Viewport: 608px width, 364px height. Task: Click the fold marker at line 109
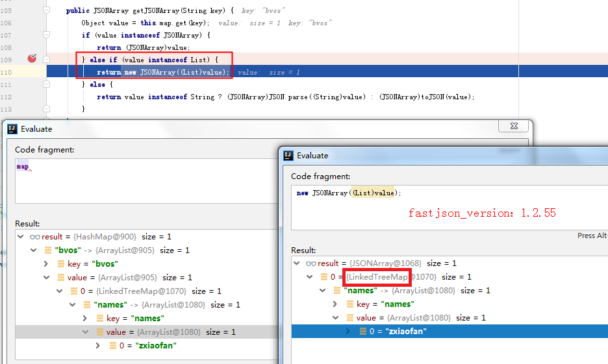point(46,60)
